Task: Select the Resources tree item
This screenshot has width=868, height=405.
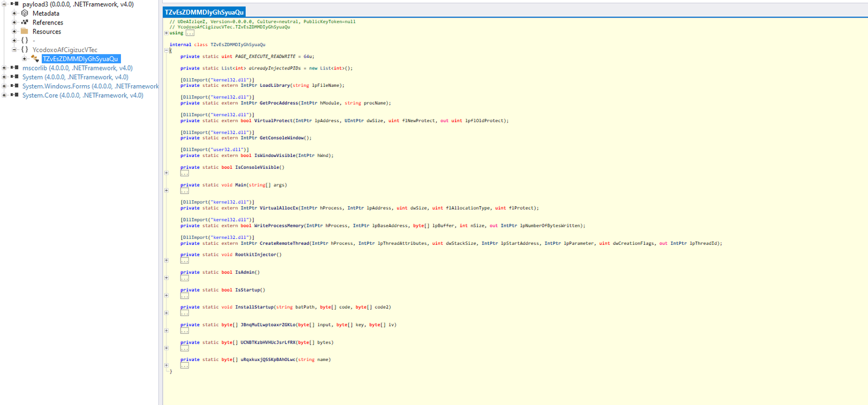Action: click(x=47, y=31)
